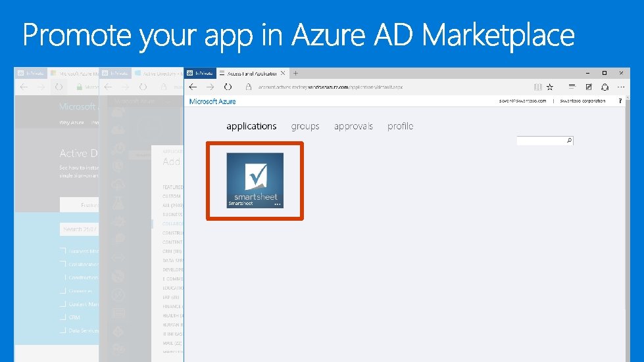This screenshot has height=362, width=644.
Task: Click the signed-in user email address
Action: pos(522,101)
